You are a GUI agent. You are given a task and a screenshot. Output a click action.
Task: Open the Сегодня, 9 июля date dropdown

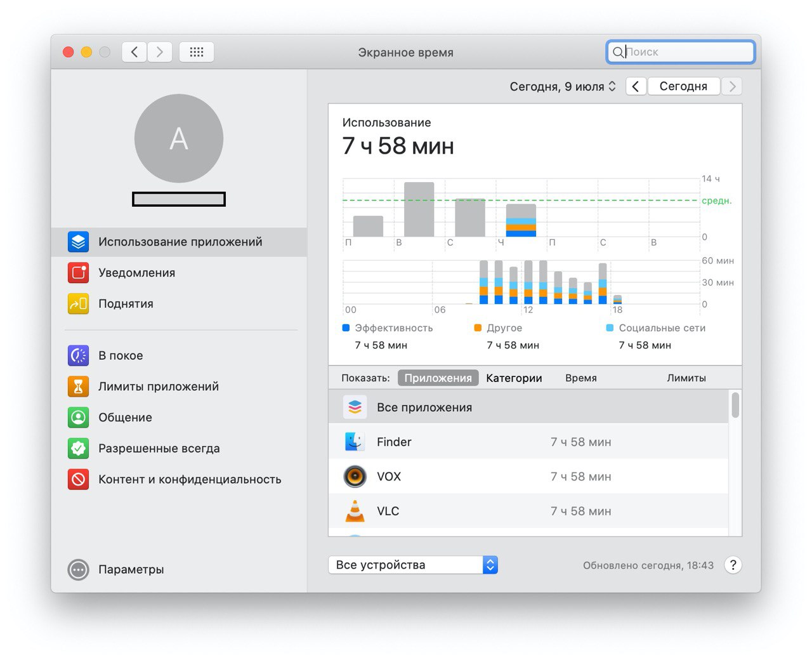click(563, 86)
